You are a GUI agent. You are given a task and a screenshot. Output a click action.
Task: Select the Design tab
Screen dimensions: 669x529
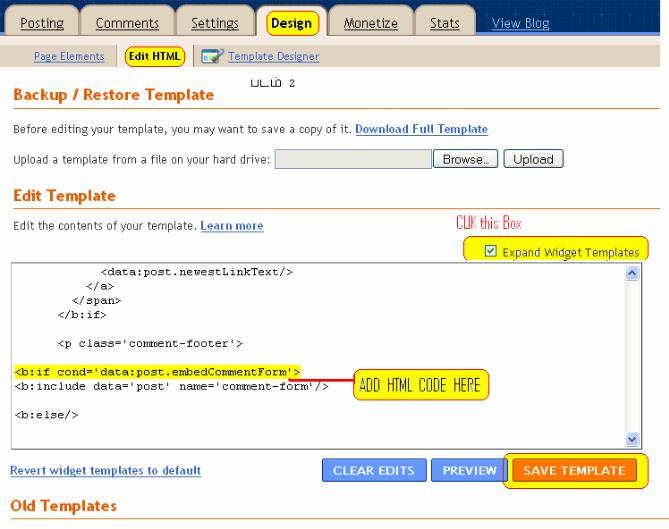click(292, 23)
